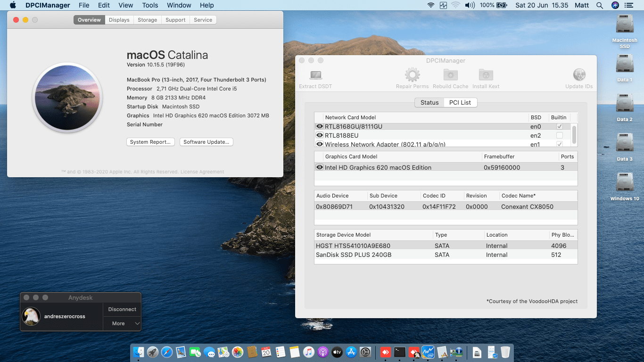Disconnect the Anydesk session
Screen dimensions: 644x362
(122, 309)
